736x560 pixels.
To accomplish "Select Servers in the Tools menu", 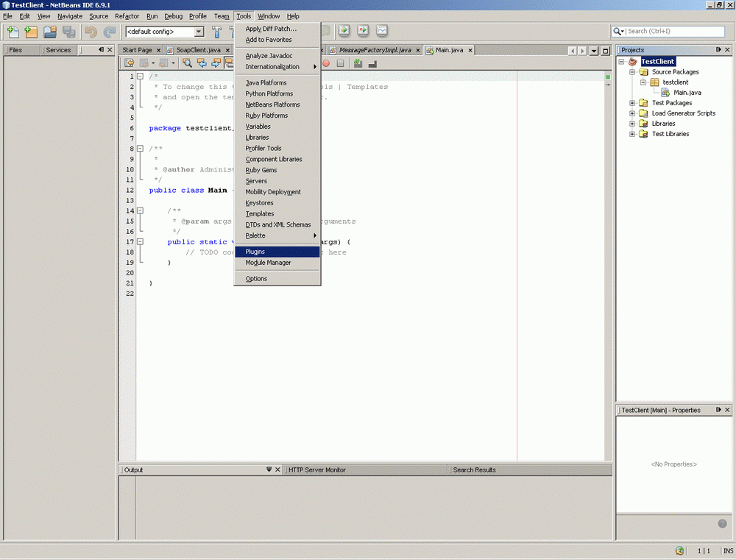I will pyautogui.click(x=277, y=181).
